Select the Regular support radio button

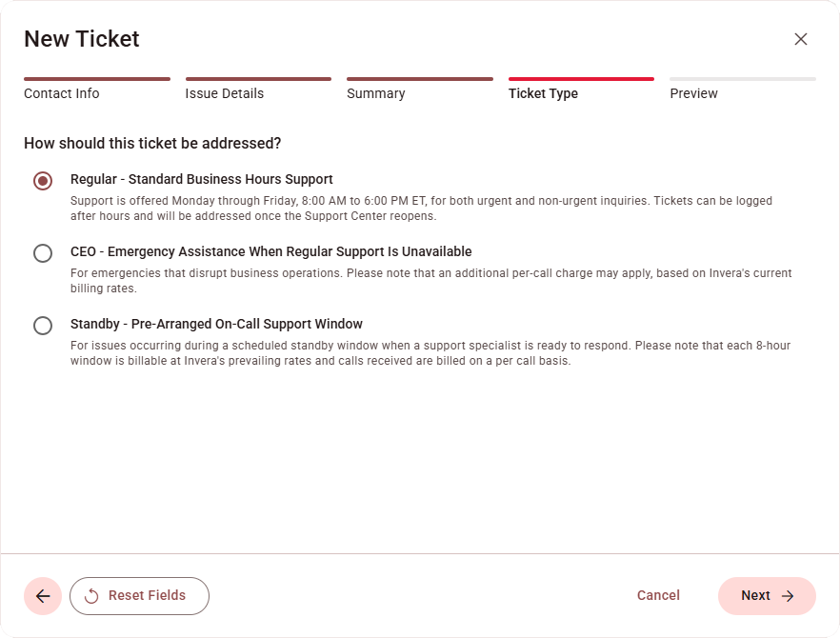pos(43,181)
